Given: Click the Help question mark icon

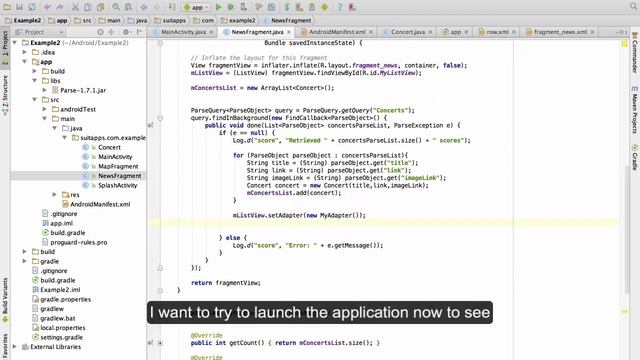Looking at the screenshot, I should 340,7.
